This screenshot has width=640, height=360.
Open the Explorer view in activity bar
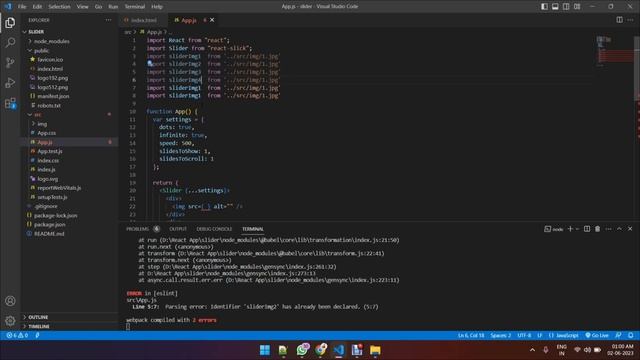coord(10,23)
